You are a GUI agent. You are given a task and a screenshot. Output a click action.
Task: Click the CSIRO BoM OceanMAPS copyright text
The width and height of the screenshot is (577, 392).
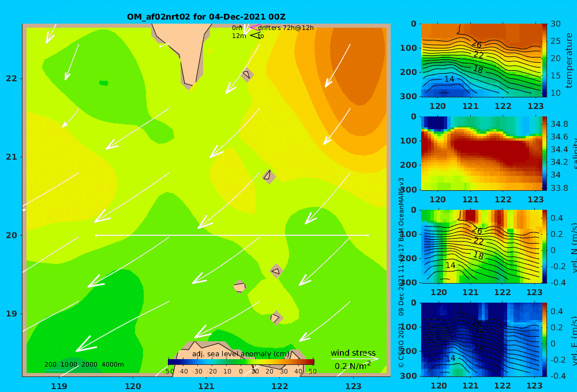[x=401, y=272]
